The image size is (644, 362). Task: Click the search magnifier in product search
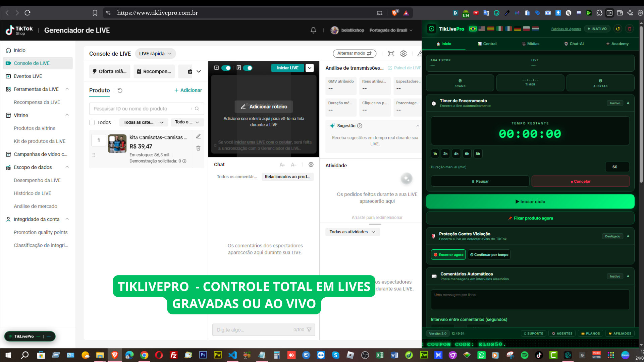197,109
